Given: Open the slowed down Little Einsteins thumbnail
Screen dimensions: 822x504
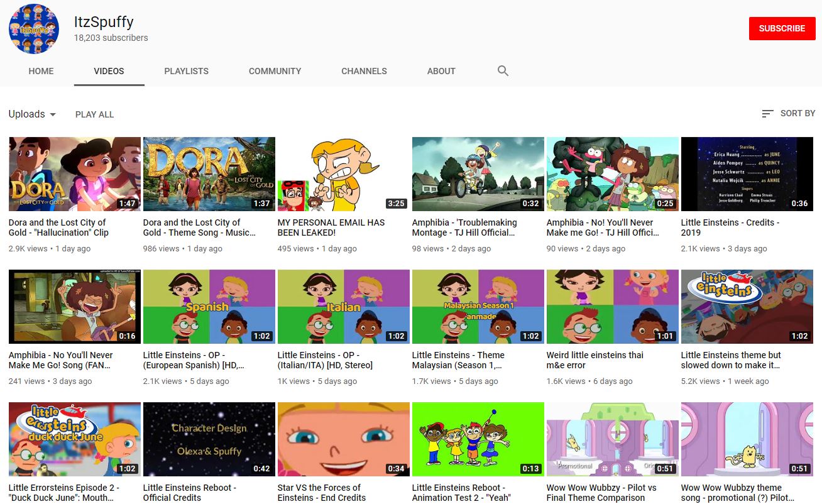Looking at the screenshot, I should (x=747, y=307).
